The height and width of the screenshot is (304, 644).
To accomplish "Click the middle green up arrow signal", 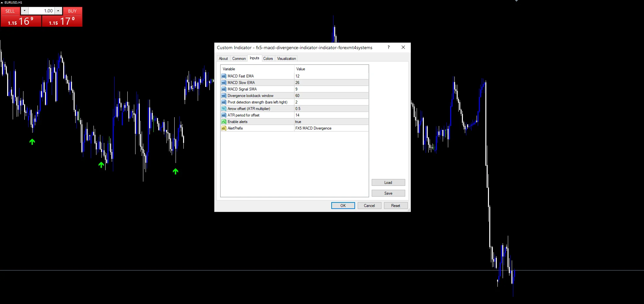I will coord(101,165).
